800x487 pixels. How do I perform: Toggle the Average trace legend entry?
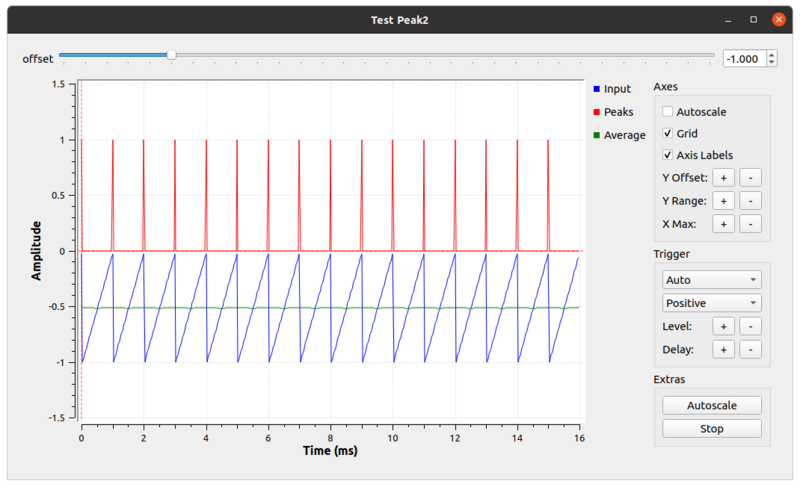(x=619, y=135)
